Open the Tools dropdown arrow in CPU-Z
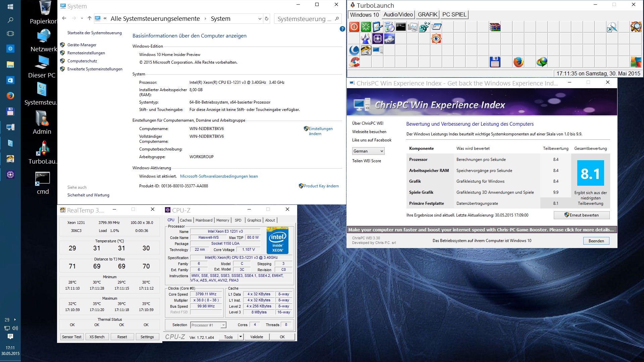644x362 pixels. 240,337
